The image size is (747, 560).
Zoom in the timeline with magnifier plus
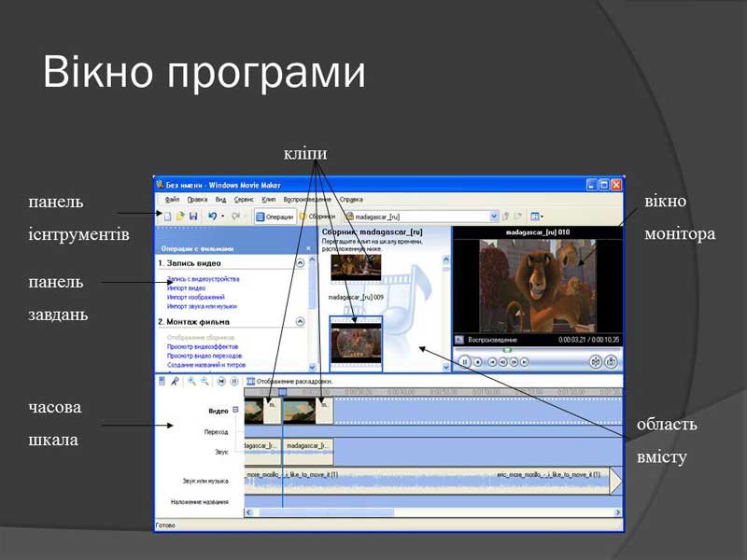pos(191,381)
